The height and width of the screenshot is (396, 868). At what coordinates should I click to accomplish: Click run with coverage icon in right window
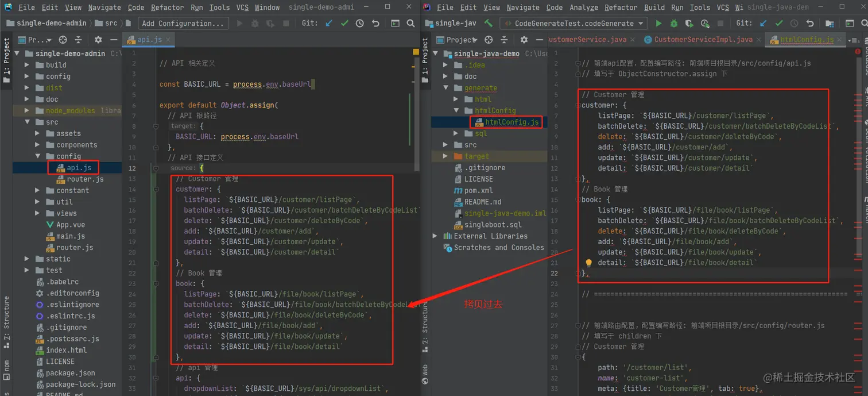(x=689, y=24)
